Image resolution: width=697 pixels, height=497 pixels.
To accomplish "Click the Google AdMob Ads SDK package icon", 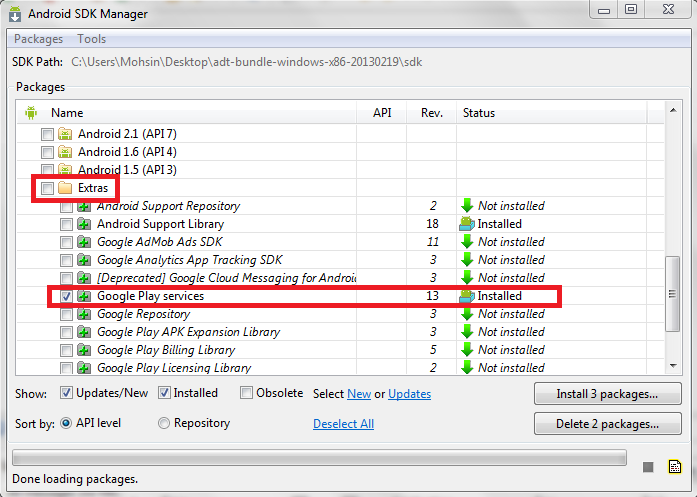I will coord(84,242).
